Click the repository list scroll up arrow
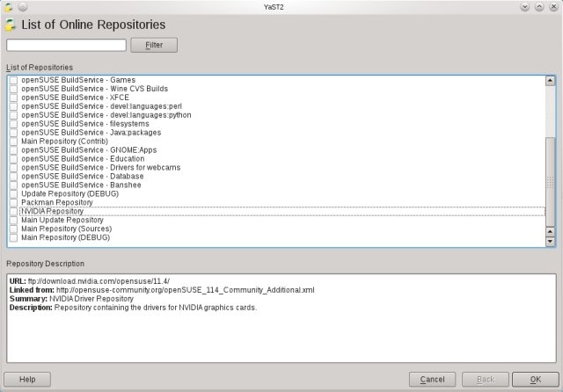 point(550,81)
